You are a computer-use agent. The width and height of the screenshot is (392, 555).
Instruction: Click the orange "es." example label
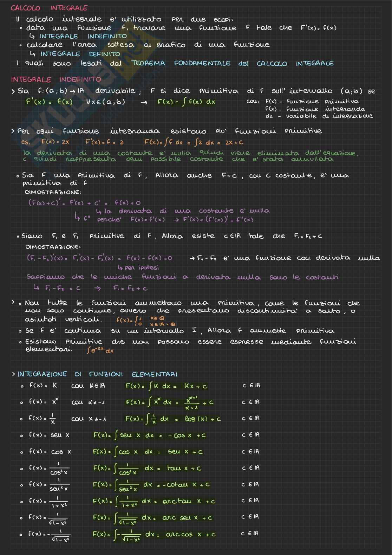(26, 142)
